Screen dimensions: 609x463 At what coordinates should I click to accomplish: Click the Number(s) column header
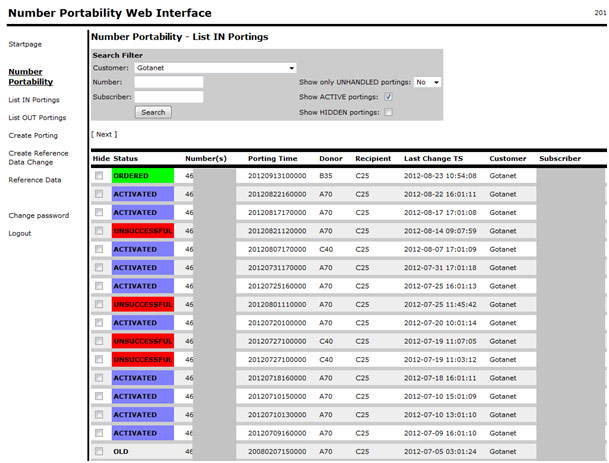click(x=206, y=158)
